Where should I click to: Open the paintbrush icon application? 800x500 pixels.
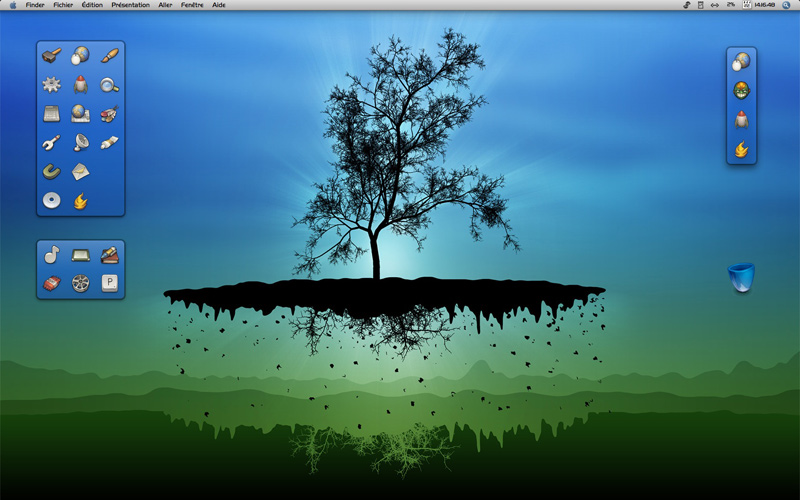click(110, 55)
